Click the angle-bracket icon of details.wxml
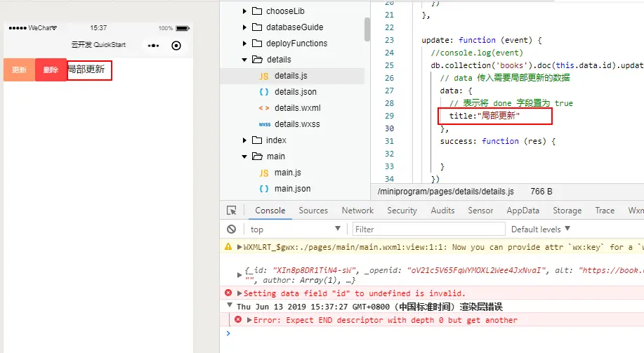Image resolution: width=644 pixels, height=353 pixels. point(264,108)
